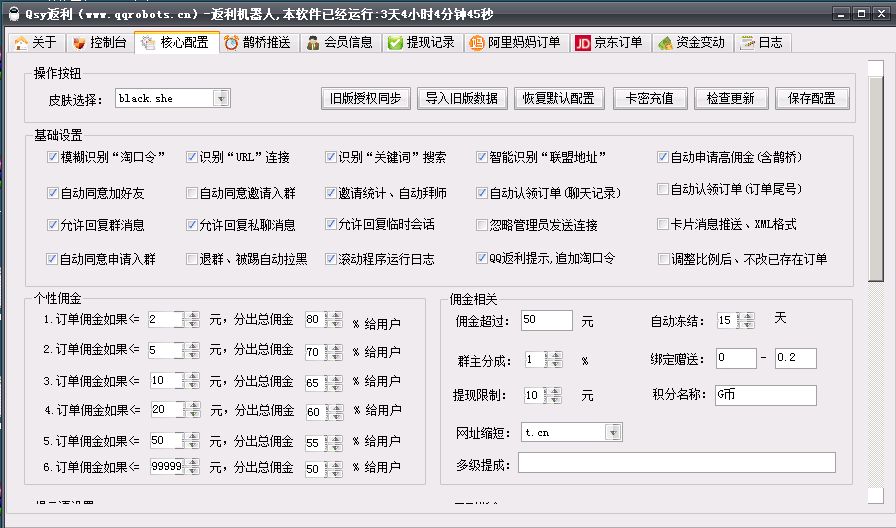
Task: Click the green check icon on 提现记录
Action: pyautogui.click(x=395, y=43)
